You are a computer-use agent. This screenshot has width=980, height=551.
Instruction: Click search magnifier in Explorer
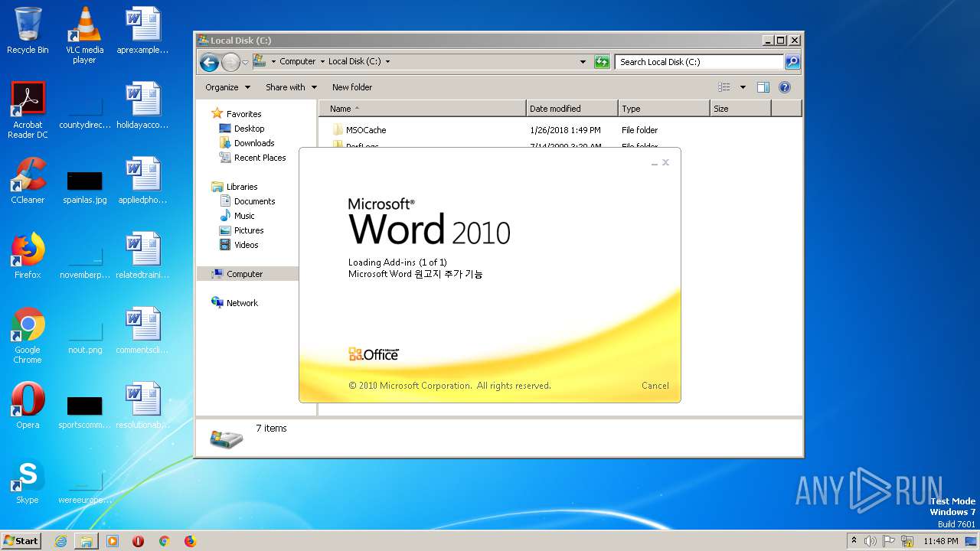point(792,62)
